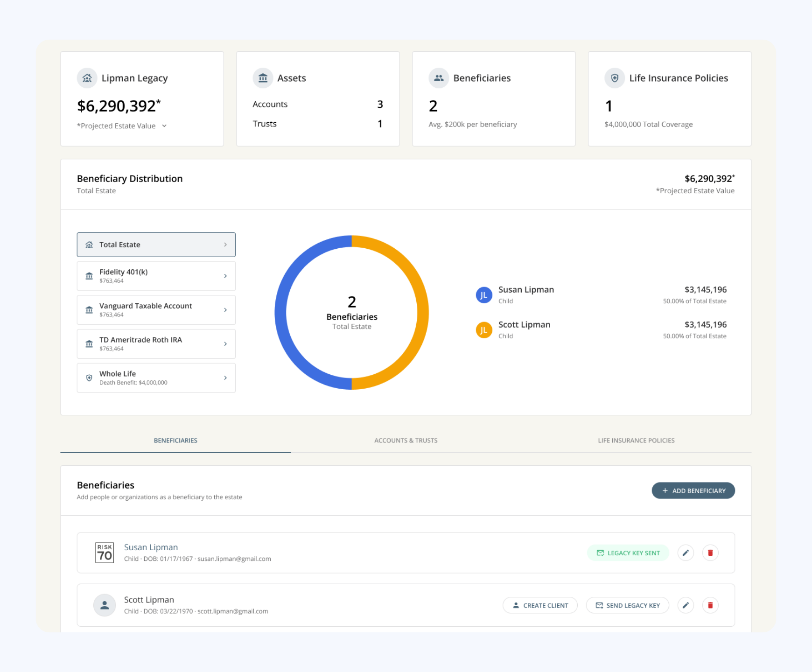Delete Scott Lipman with the trash icon
812x672 pixels.
(x=710, y=605)
